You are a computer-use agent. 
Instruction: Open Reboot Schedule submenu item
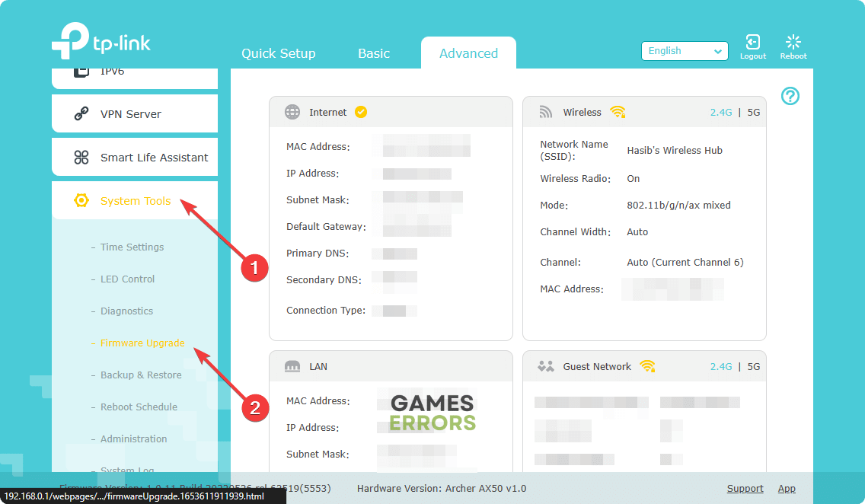click(139, 407)
